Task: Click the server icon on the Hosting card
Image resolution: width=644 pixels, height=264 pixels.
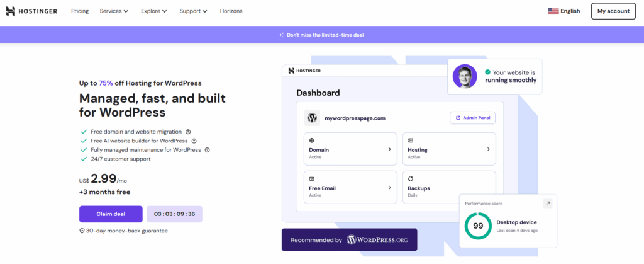Action: (x=410, y=141)
